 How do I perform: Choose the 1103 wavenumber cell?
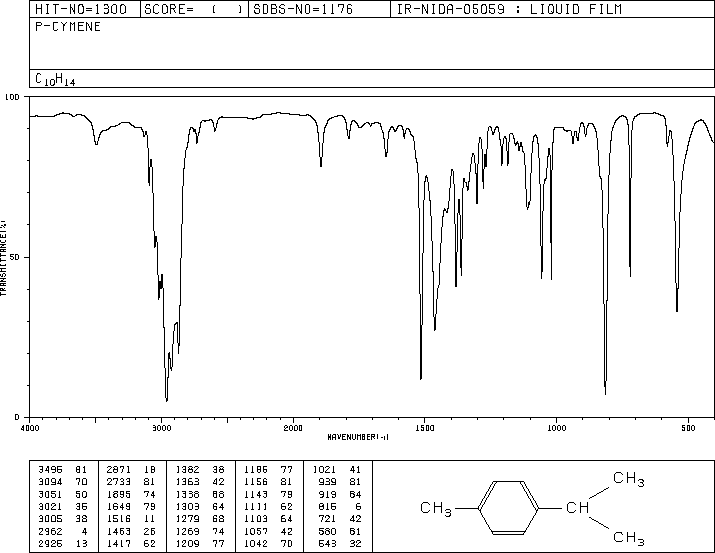pos(256,519)
